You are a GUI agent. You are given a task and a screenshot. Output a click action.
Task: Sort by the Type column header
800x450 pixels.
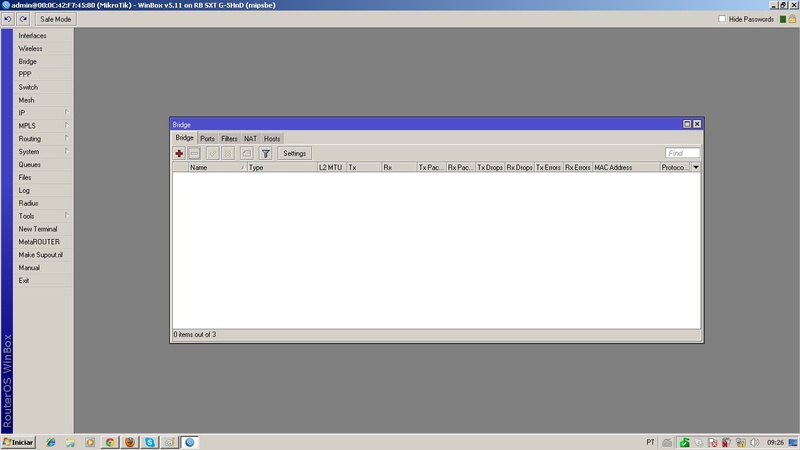(282, 167)
